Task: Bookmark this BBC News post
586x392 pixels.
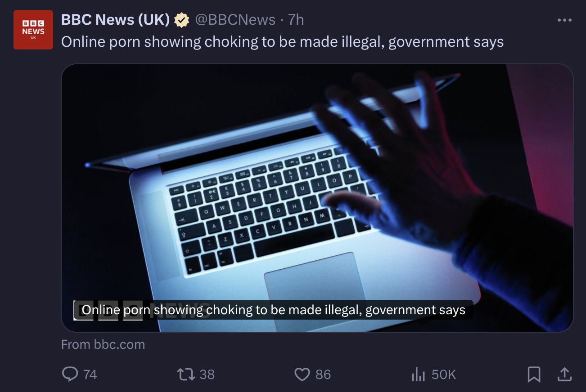Action: point(534,374)
